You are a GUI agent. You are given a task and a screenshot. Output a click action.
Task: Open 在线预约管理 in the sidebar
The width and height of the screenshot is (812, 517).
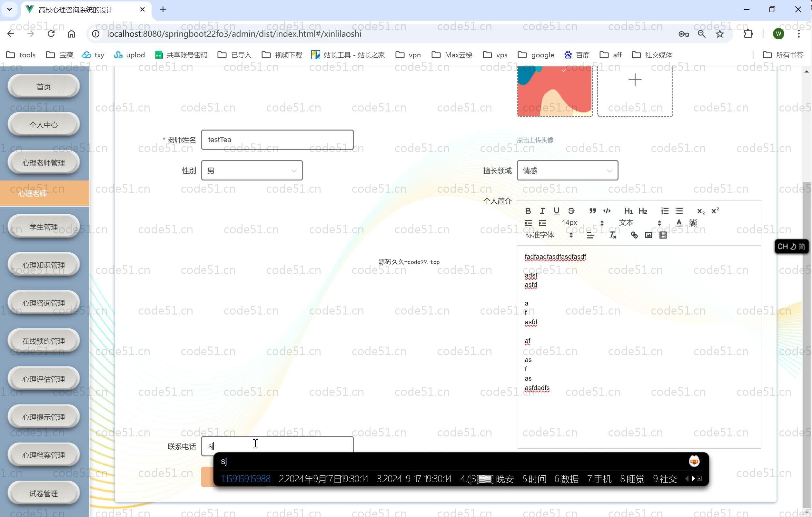click(x=44, y=341)
